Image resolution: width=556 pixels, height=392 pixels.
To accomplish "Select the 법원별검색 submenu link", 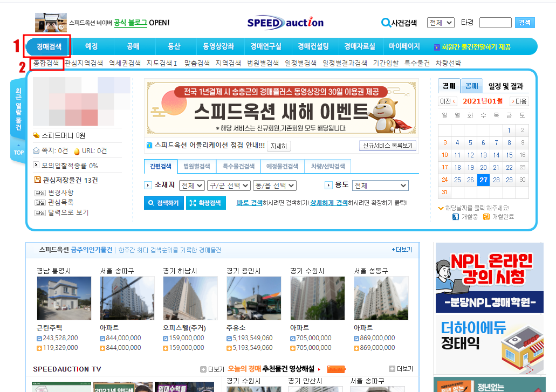I will click(x=263, y=63).
